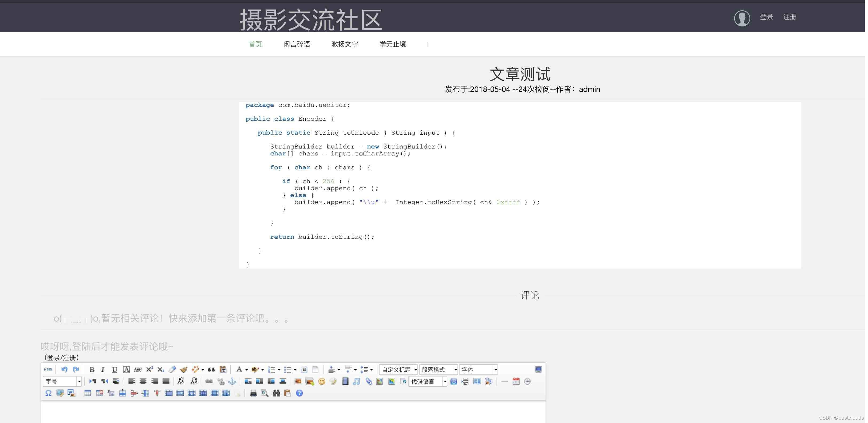This screenshot has width=868, height=423.
Task: Open font color picker arrow
Action: click(x=247, y=370)
